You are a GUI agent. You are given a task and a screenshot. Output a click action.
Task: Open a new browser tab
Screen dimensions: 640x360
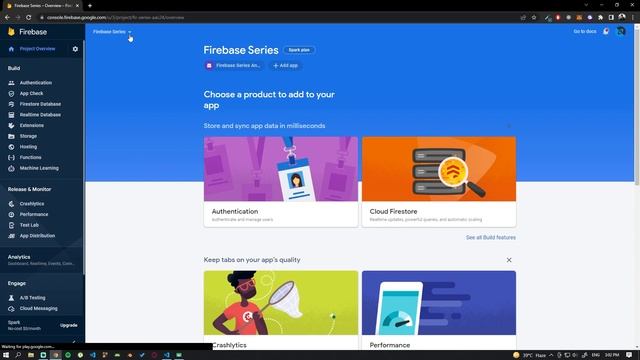point(90,6)
